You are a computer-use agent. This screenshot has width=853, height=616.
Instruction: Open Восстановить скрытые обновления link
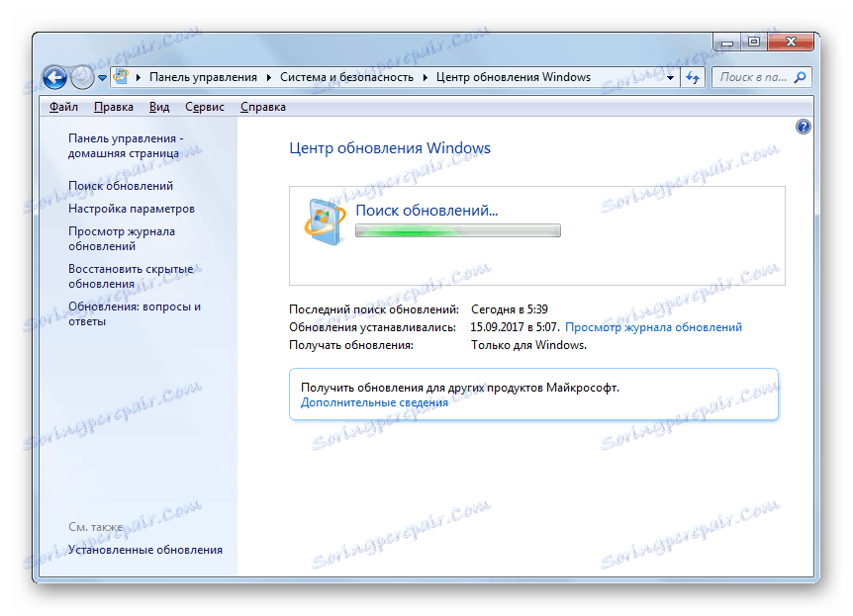(x=131, y=276)
